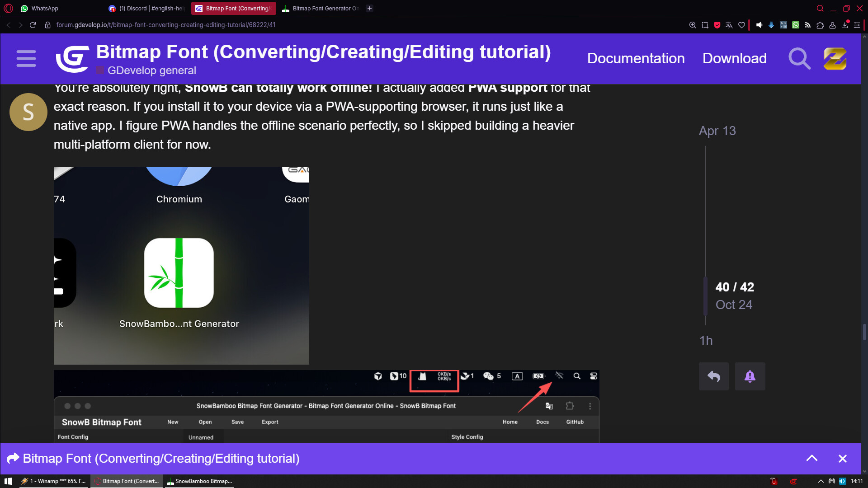The image size is (868, 488).
Task: Open the forum hamburger menu
Action: tap(26, 59)
